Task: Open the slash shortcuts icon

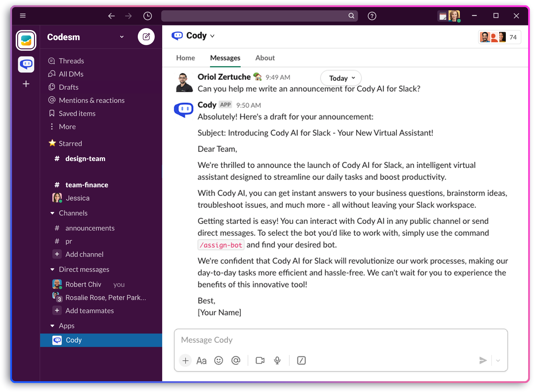Action: (301, 361)
